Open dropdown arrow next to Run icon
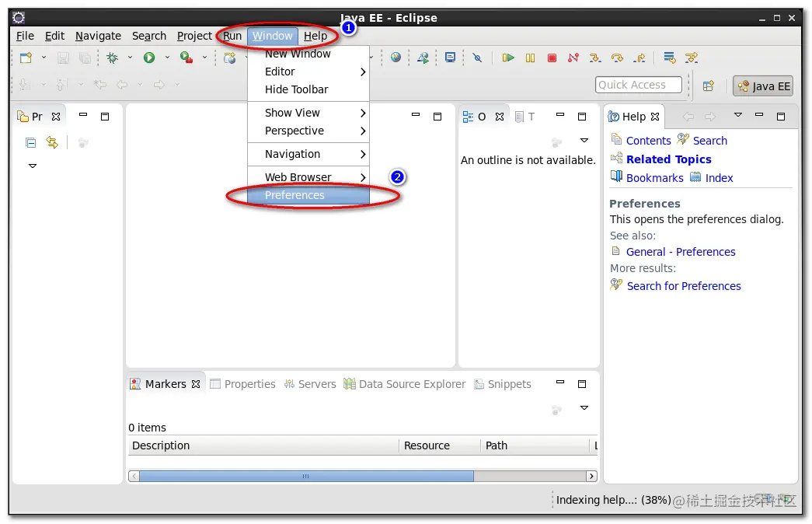Image resolution: width=812 pixels, height=524 pixels. point(167,58)
